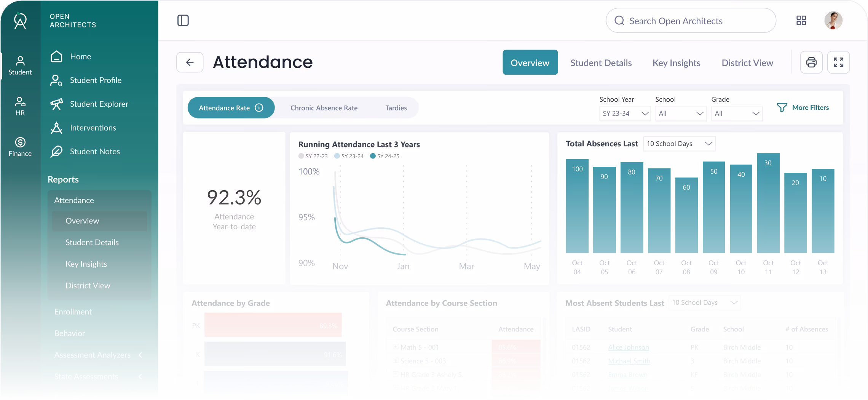Change the Grade filter dropdown
This screenshot has height=400, width=868.
tap(736, 113)
